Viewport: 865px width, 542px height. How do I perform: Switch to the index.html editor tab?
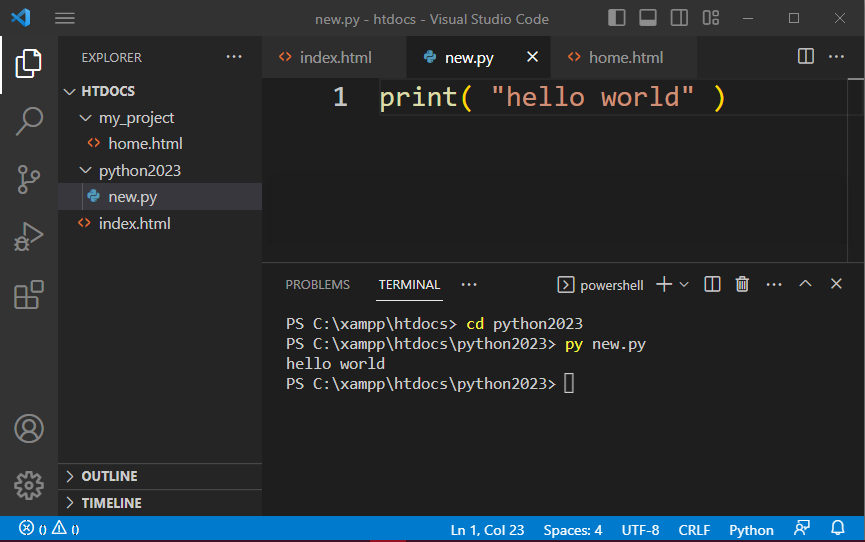point(335,57)
